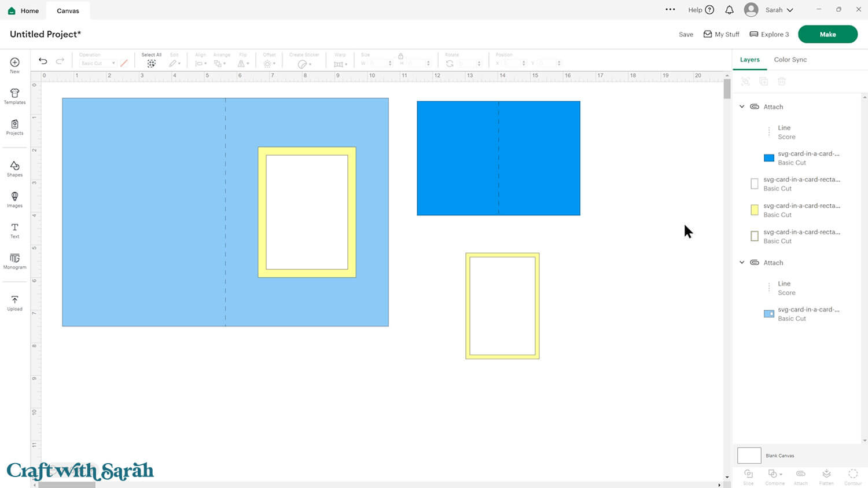
Task: Open the Templates panel
Action: click(14, 96)
